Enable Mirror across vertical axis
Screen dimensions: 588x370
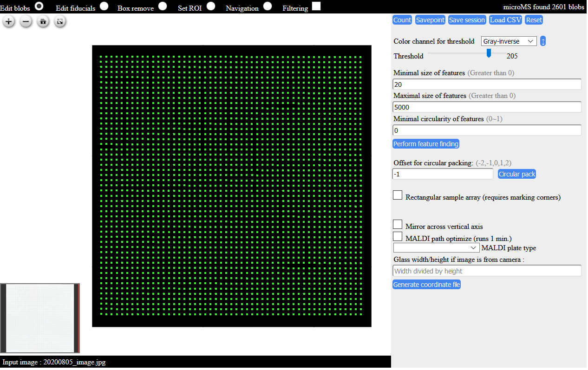click(x=398, y=225)
